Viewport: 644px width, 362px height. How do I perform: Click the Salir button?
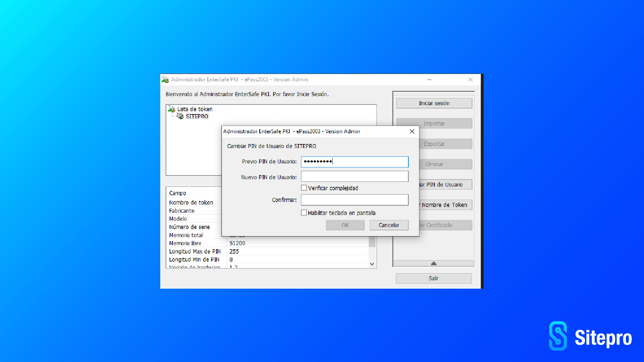434,278
